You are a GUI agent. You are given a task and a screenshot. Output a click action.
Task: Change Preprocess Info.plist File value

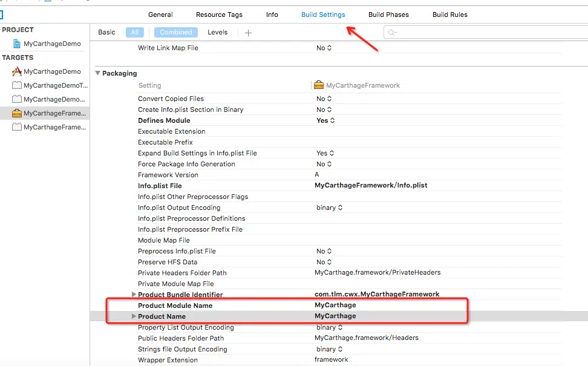point(324,251)
